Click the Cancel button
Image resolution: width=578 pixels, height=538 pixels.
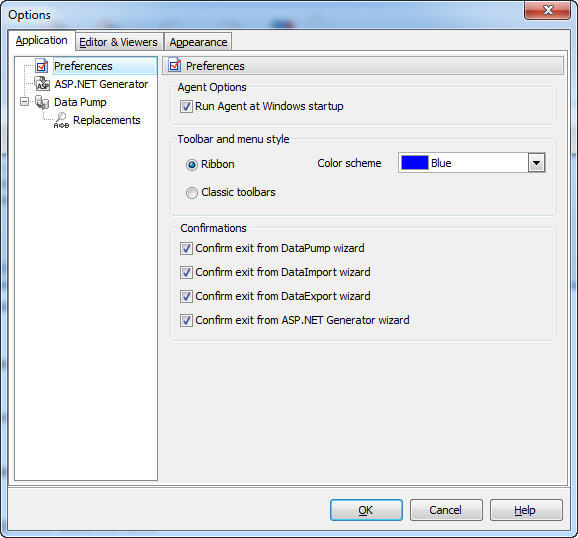(446, 510)
